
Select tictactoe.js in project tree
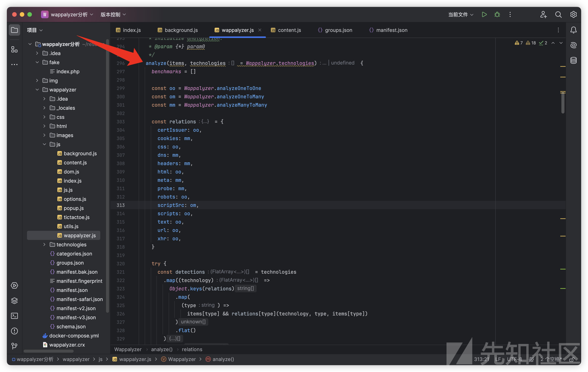click(x=73, y=217)
